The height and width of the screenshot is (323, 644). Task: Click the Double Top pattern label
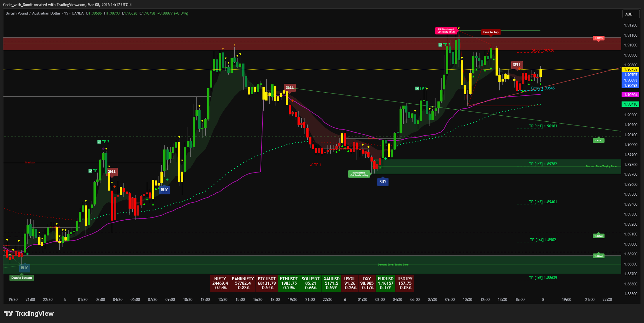coord(491,32)
